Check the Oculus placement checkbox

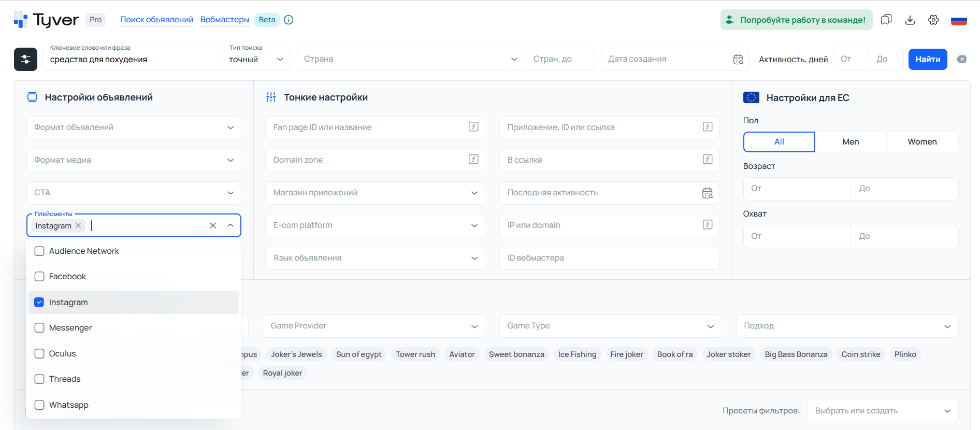39,354
